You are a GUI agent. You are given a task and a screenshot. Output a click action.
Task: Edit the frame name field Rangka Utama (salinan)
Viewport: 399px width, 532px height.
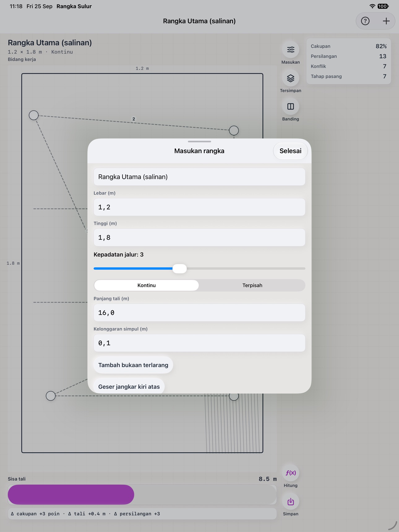[x=199, y=177]
